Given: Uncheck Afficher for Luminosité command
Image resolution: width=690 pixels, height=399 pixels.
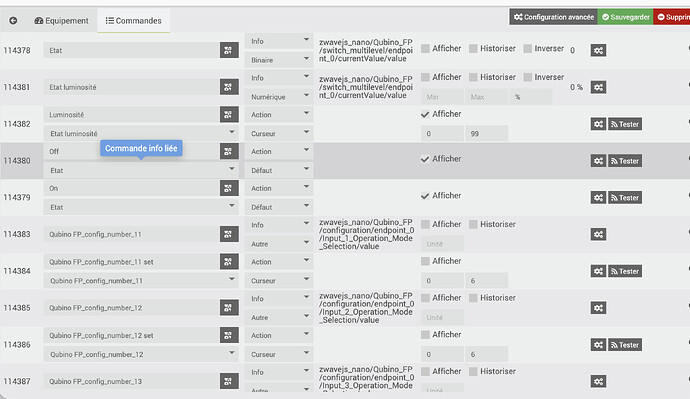Looking at the screenshot, I should point(425,114).
